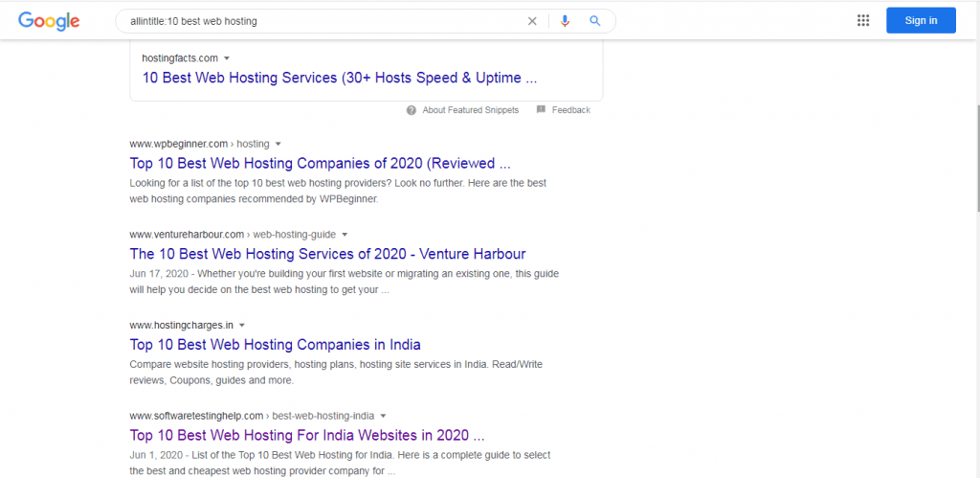The width and height of the screenshot is (980, 478).
Task: Click the www.softwaretestinghelp.com URL breadcrumb
Action: (x=252, y=416)
